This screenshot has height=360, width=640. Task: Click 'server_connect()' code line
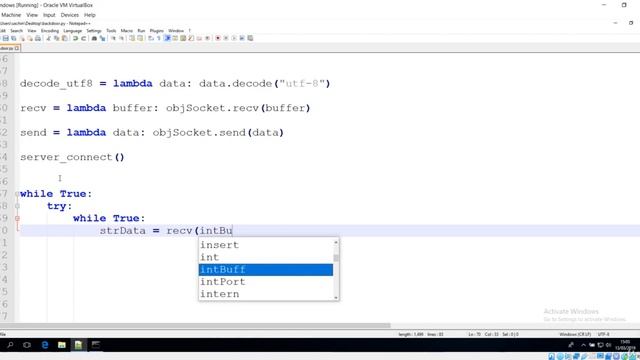tap(72, 157)
